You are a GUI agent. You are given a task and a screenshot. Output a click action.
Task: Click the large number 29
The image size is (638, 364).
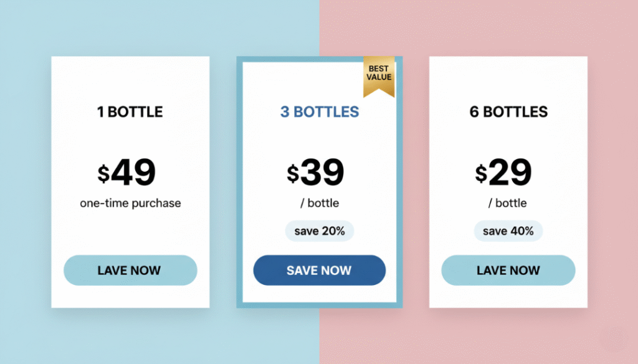[x=511, y=173]
